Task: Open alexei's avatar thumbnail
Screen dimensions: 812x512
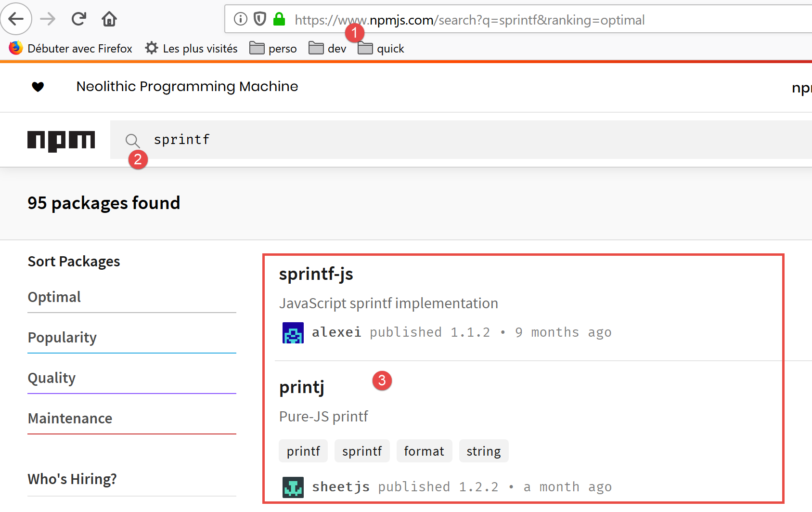Action: (x=293, y=333)
